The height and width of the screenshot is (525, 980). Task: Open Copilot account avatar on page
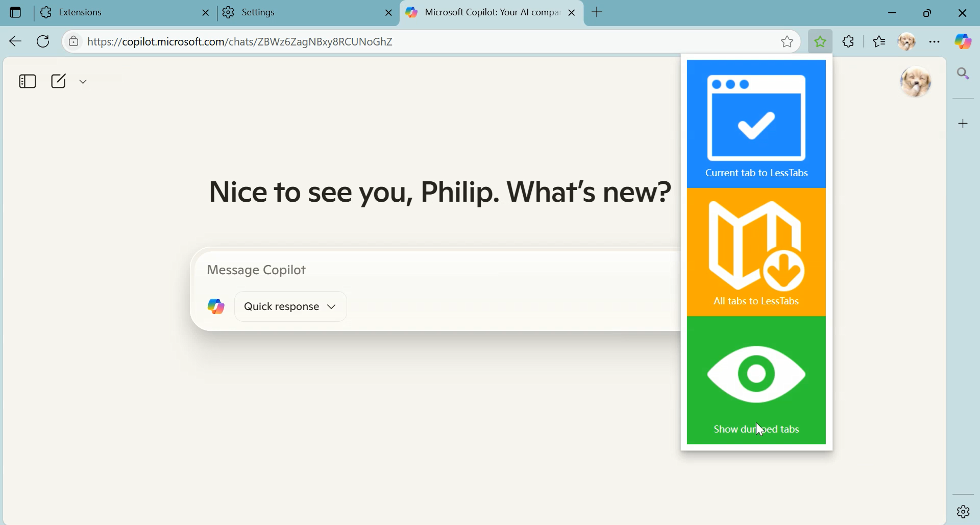click(x=917, y=82)
